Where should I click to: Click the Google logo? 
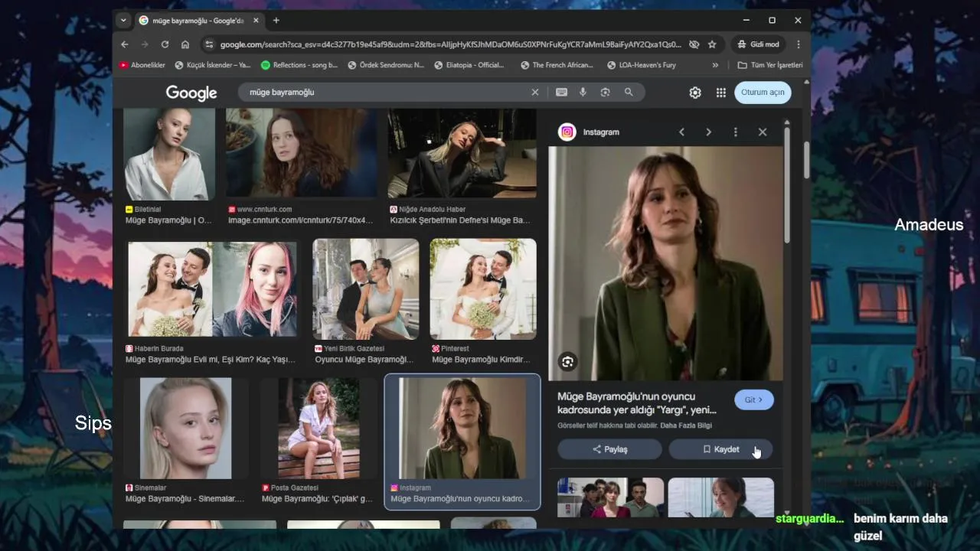tap(191, 93)
